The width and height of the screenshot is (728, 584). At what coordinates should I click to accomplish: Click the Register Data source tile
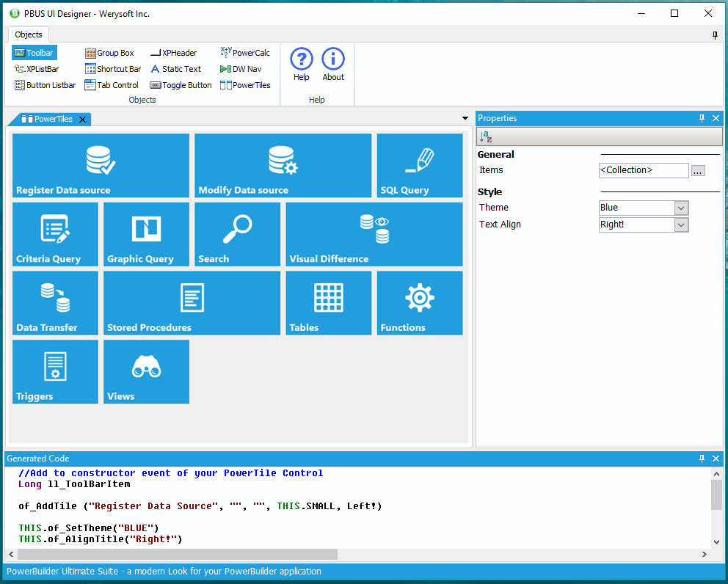point(101,165)
